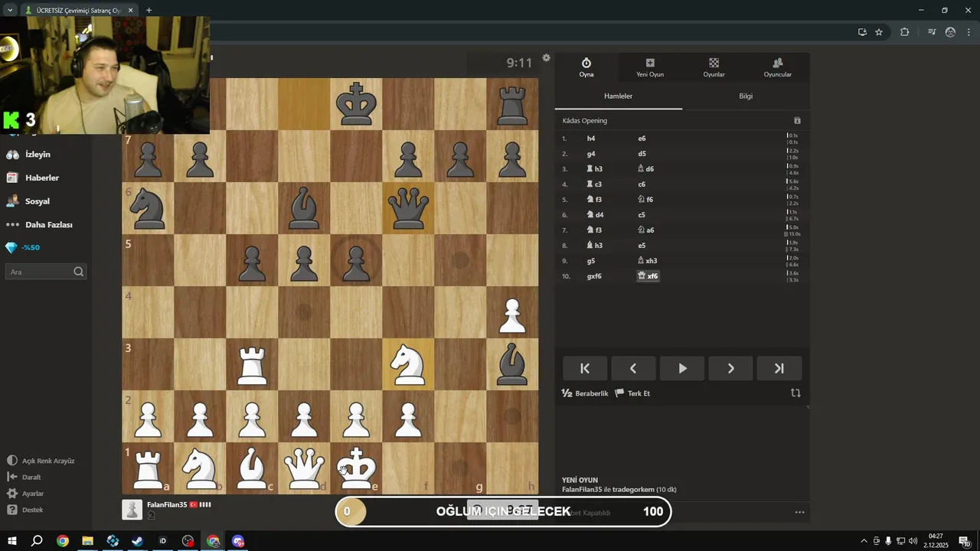Jump to first move of the game
This screenshot has height=551, width=980.
pos(585,368)
